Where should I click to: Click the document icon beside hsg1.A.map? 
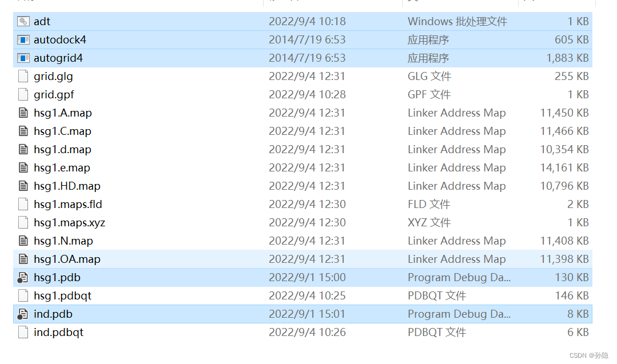23,113
